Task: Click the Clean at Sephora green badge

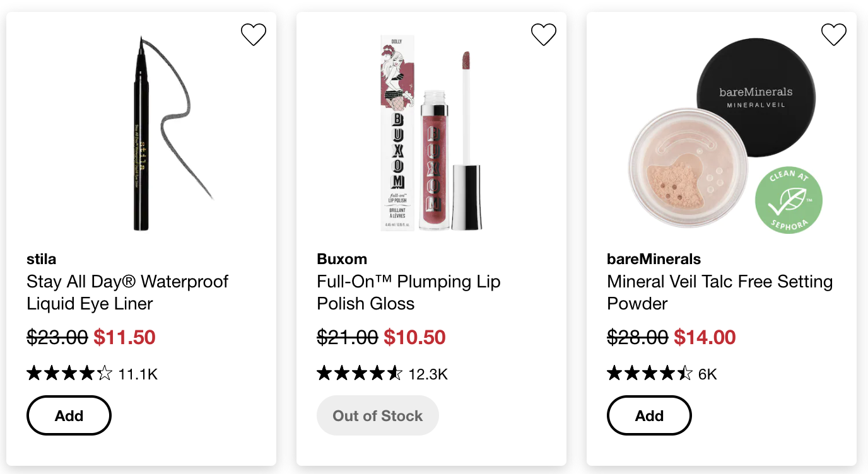Action: [x=789, y=200]
